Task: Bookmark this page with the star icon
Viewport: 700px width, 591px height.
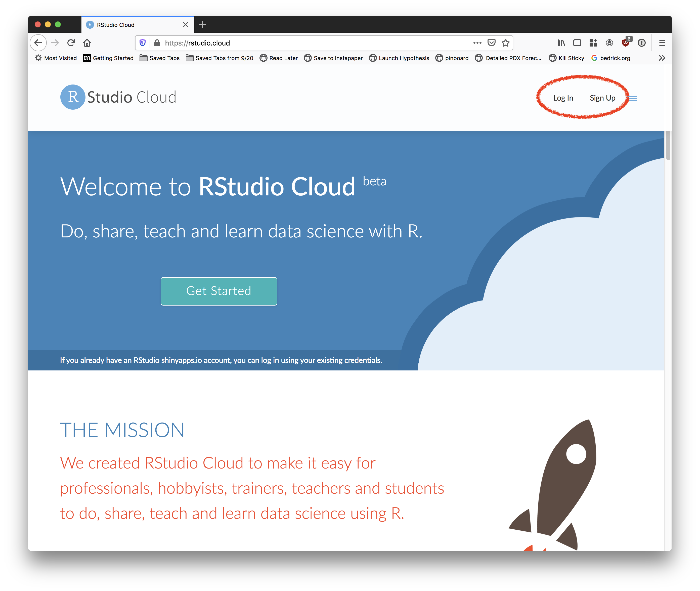Action: coord(505,43)
